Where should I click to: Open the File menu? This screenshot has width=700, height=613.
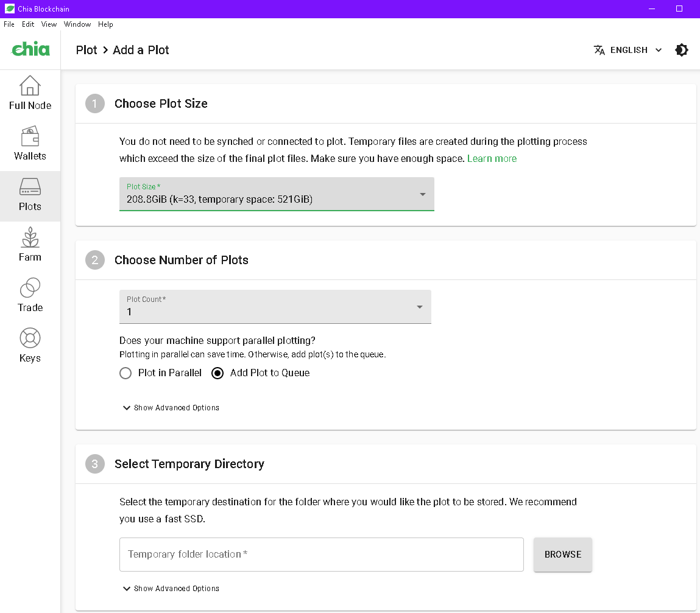pyautogui.click(x=9, y=24)
